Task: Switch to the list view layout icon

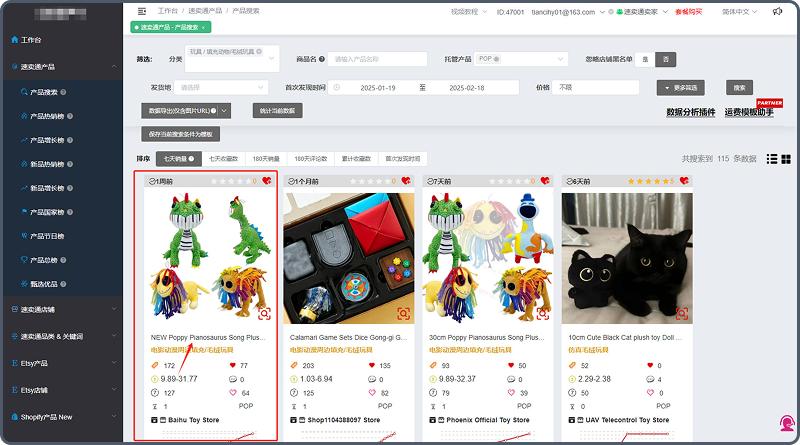Action: (x=771, y=159)
